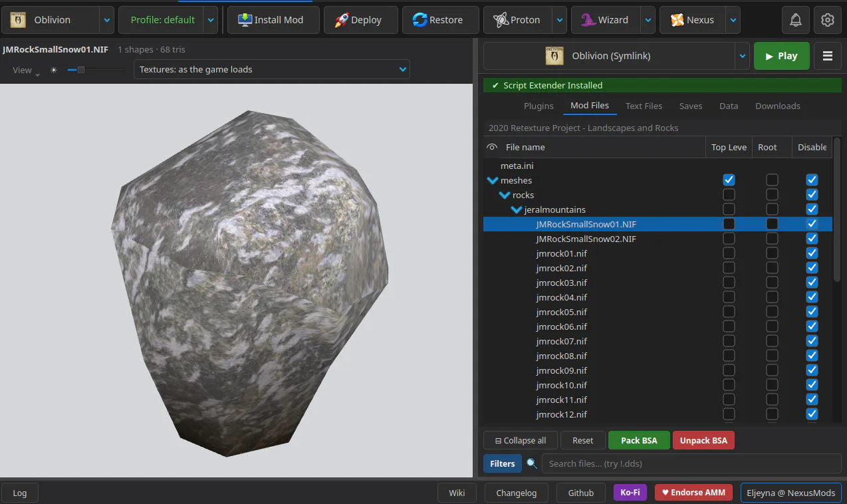Toggle Top Level checkbox for meshes

click(x=729, y=180)
